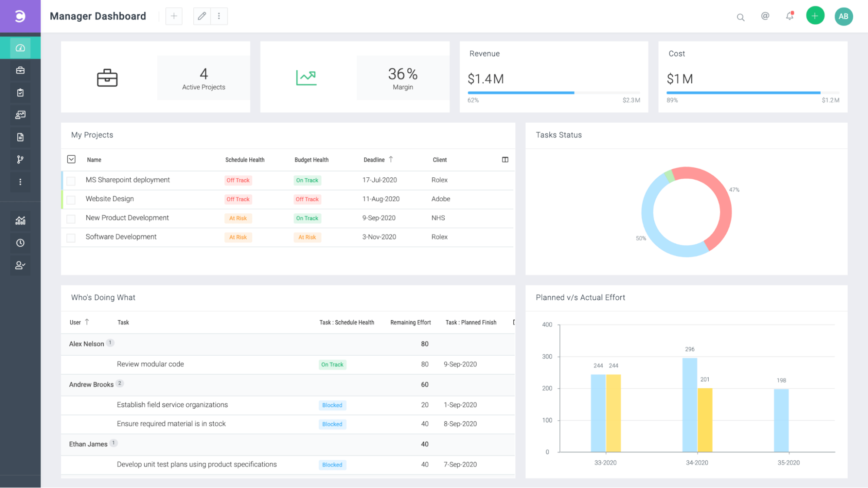The height and width of the screenshot is (488, 868).
Task: Expand more items in sidebar ellipsis
Action: click(x=20, y=182)
